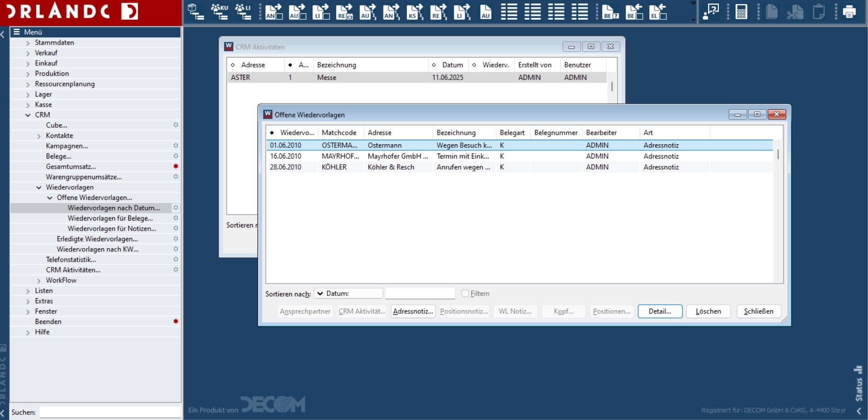The height and width of the screenshot is (420, 868).
Task: Click the Suchen input field in menu panel
Action: [110, 412]
